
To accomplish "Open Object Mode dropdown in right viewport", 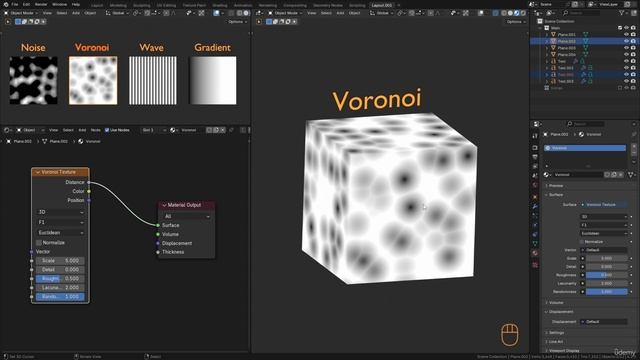I will [287, 13].
